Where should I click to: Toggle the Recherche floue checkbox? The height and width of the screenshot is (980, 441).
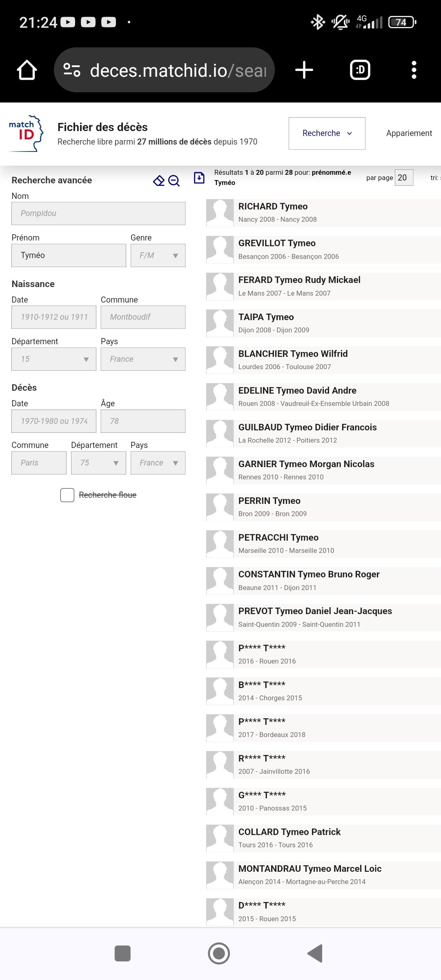(67, 495)
